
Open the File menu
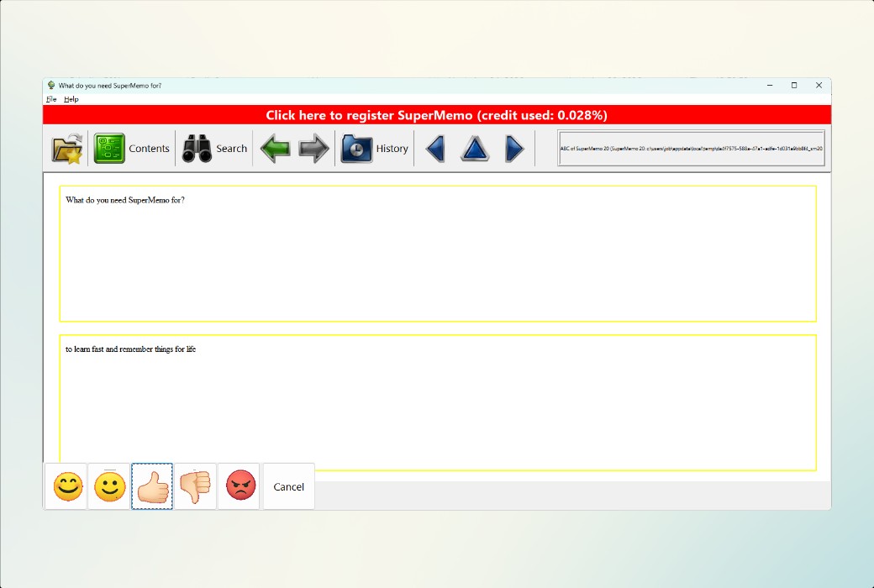pos(51,98)
